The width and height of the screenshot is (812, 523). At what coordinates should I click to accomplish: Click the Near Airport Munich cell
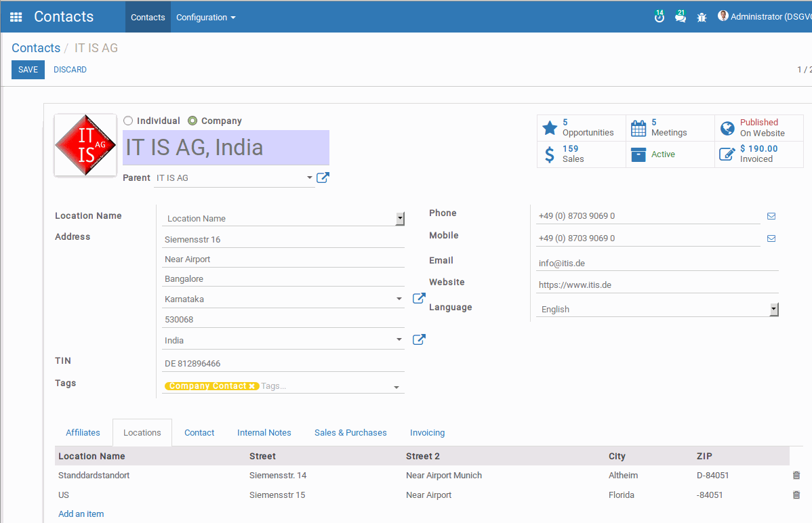444,476
